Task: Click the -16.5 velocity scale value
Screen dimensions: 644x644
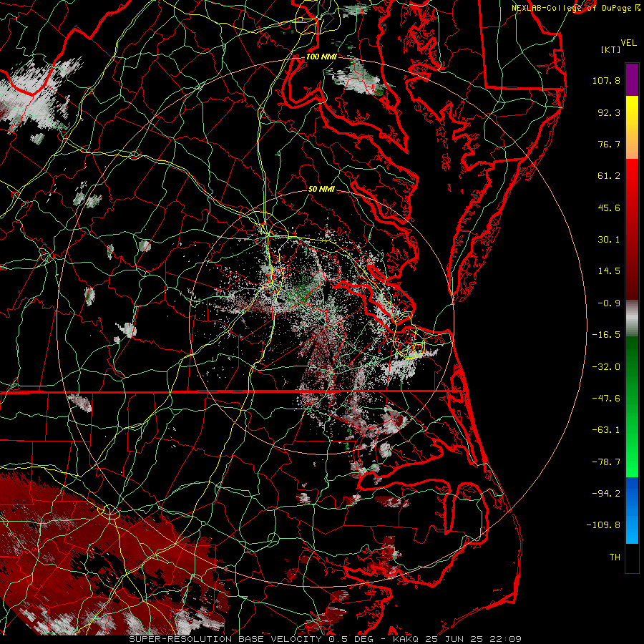Action: click(x=606, y=335)
